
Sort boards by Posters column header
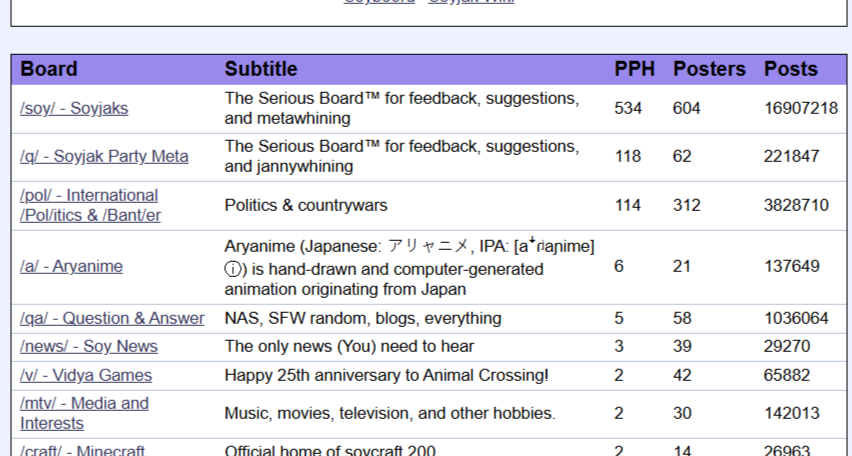[709, 69]
